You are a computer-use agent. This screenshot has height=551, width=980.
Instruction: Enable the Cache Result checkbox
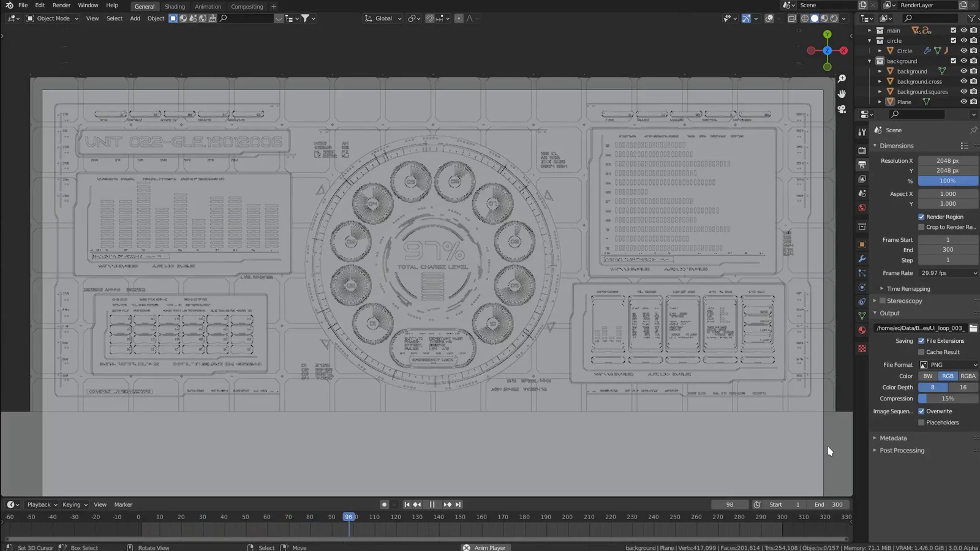tap(921, 352)
